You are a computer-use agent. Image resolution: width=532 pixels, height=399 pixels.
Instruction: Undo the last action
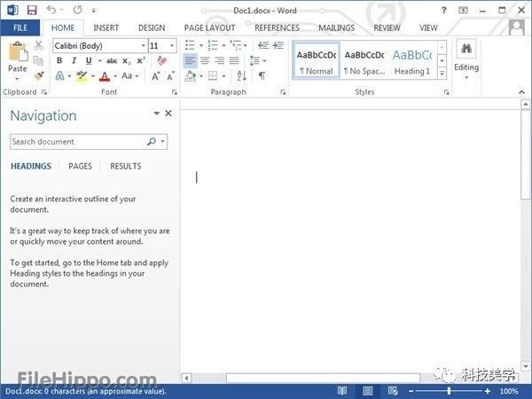(51, 10)
